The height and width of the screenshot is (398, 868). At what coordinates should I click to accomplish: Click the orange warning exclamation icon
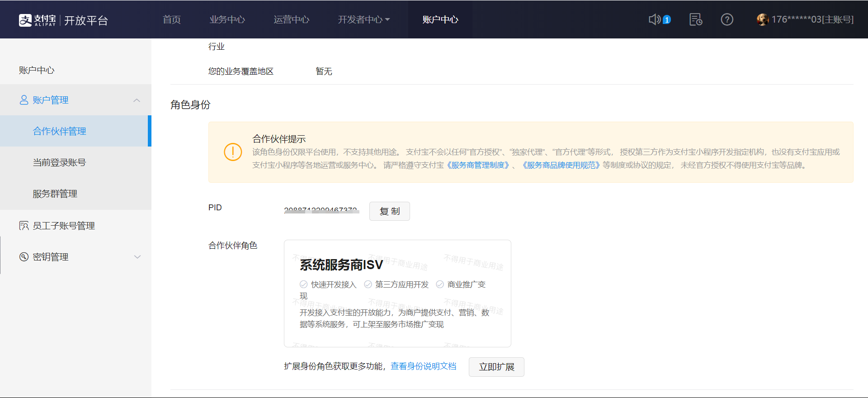pos(233,152)
